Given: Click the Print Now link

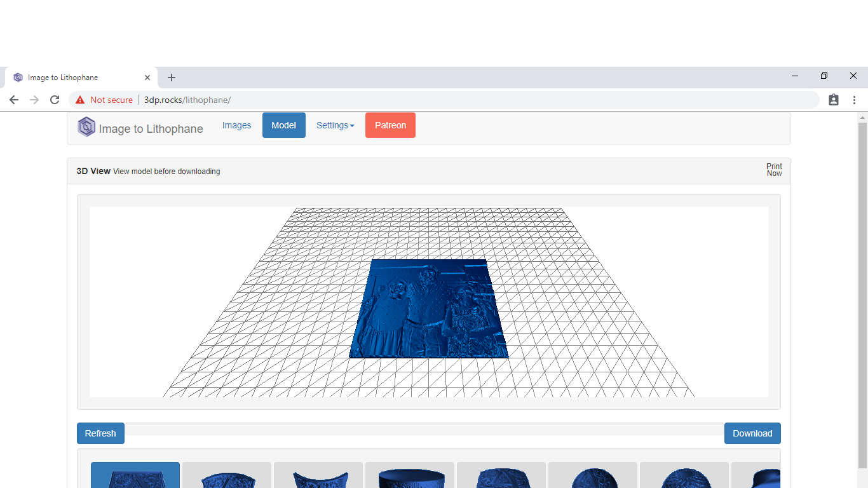Looking at the screenshot, I should click(774, 170).
